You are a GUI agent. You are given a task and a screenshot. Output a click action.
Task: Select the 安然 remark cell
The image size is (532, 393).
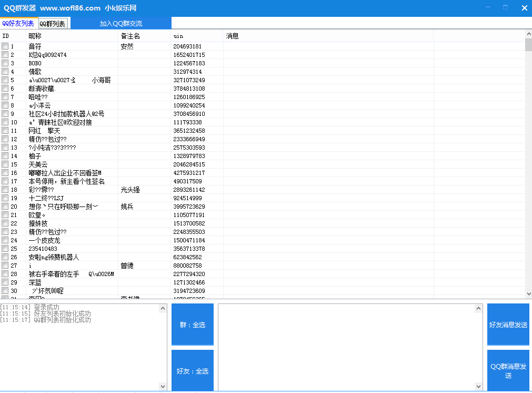click(x=127, y=46)
